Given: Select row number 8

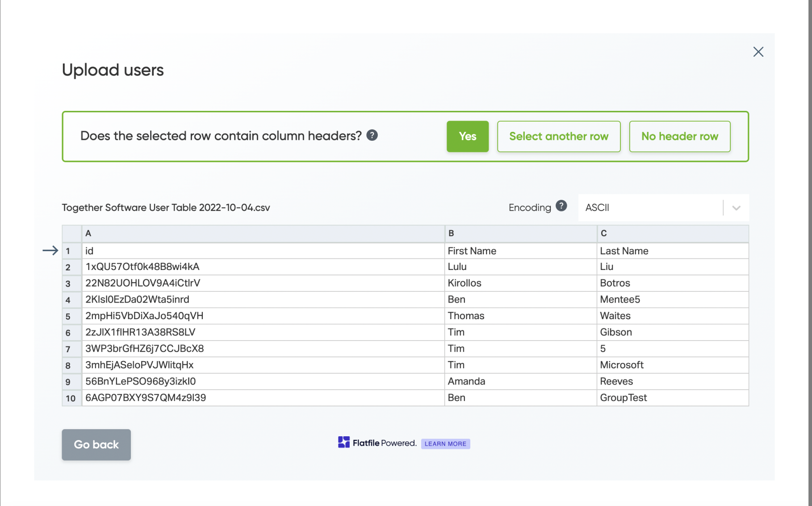Looking at the screenshot, I should click(x=71, y=366).
